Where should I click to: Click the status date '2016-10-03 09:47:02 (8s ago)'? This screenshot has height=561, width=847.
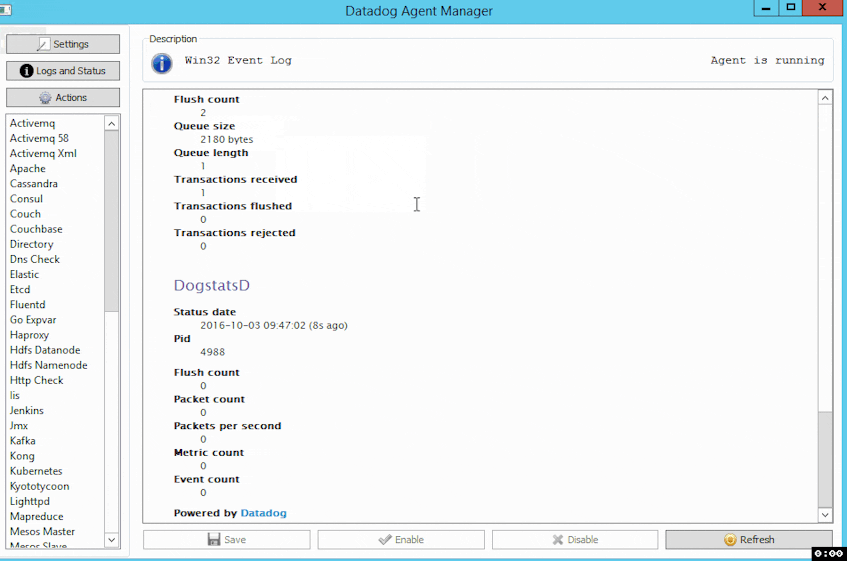pyautogui.click(x=274, y=325)
